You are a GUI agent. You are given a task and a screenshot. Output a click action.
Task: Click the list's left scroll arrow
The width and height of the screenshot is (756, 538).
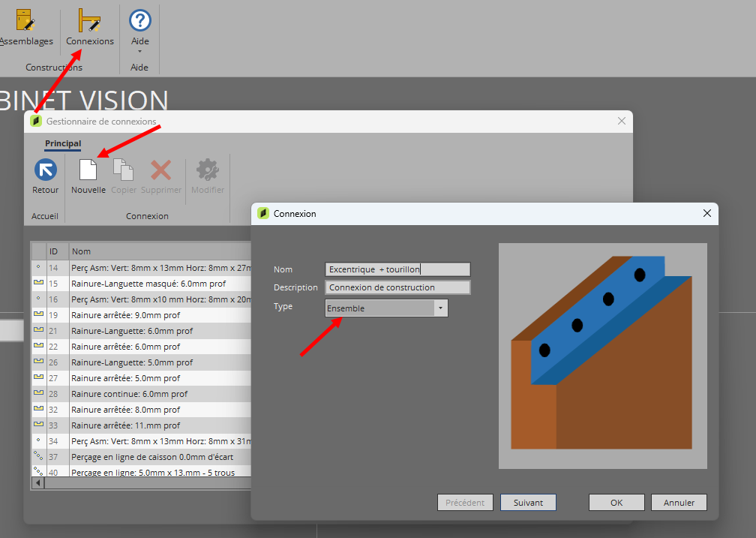click(37, 482)
